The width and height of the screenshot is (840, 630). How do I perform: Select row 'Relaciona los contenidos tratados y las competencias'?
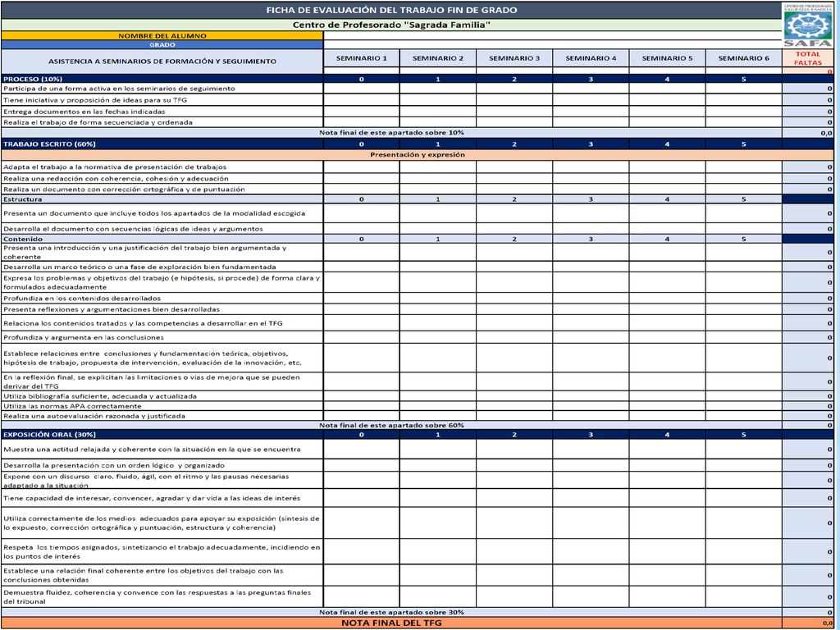[x=418, y=323]
